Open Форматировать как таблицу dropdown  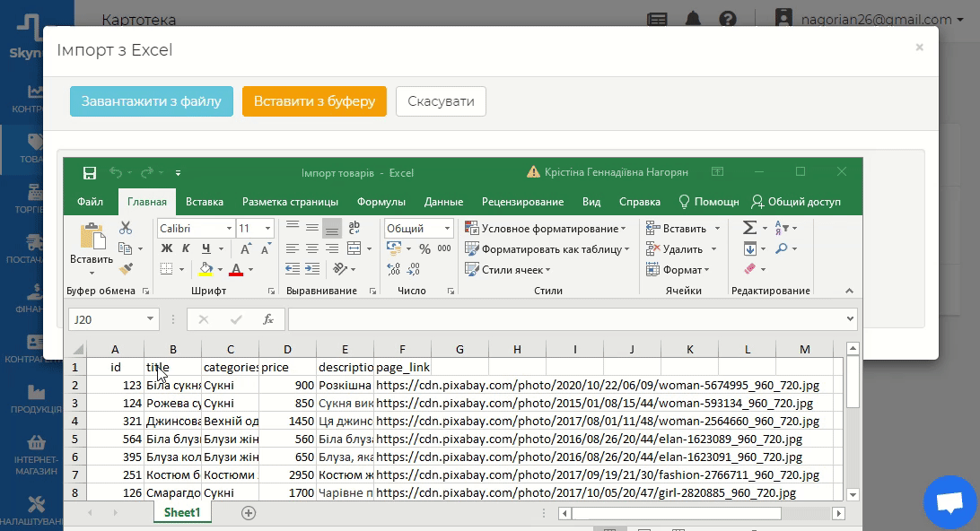tap(547, 249)
